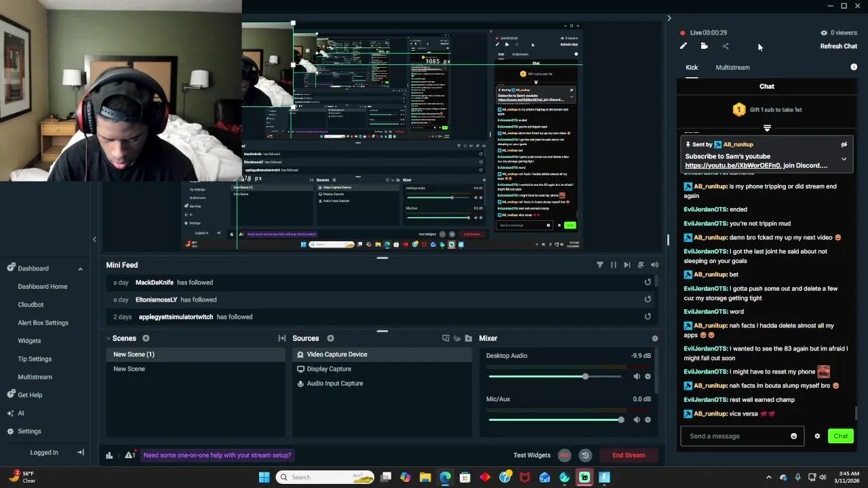
Task: Open Cloudbot in sidebar
Action: (31, 305)
